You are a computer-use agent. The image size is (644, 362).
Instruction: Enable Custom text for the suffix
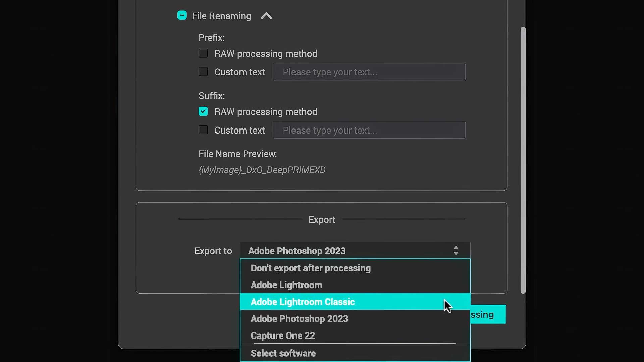[203, 130]
